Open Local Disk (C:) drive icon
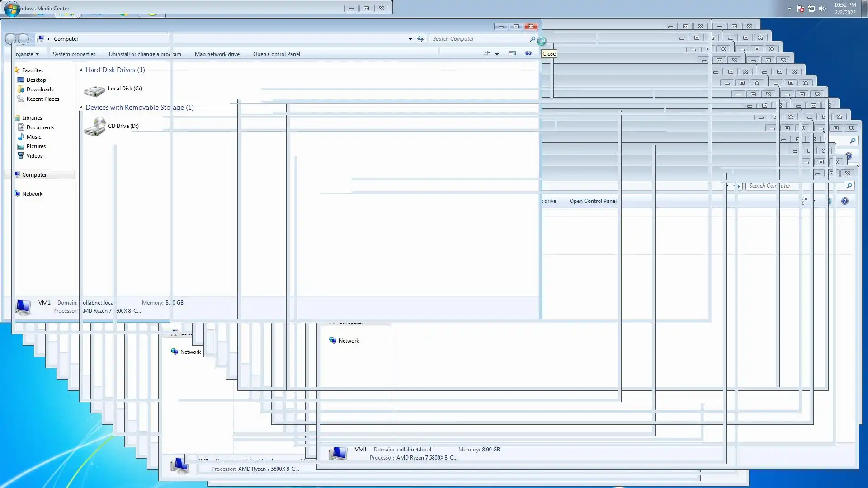Image resolution: width=868 pixels, height=488 pixels. pyautogui.click(x=94, y=90)
